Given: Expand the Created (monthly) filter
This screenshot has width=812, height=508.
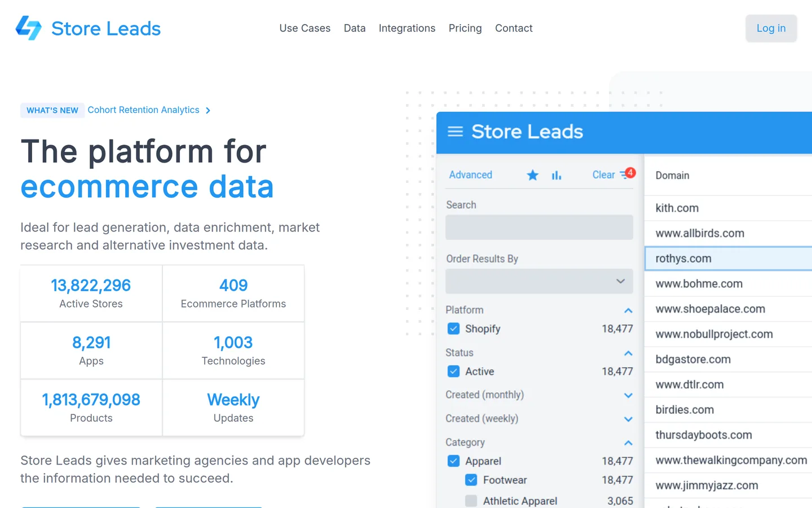Looking at the screenshot, I should tap(628, 395).
